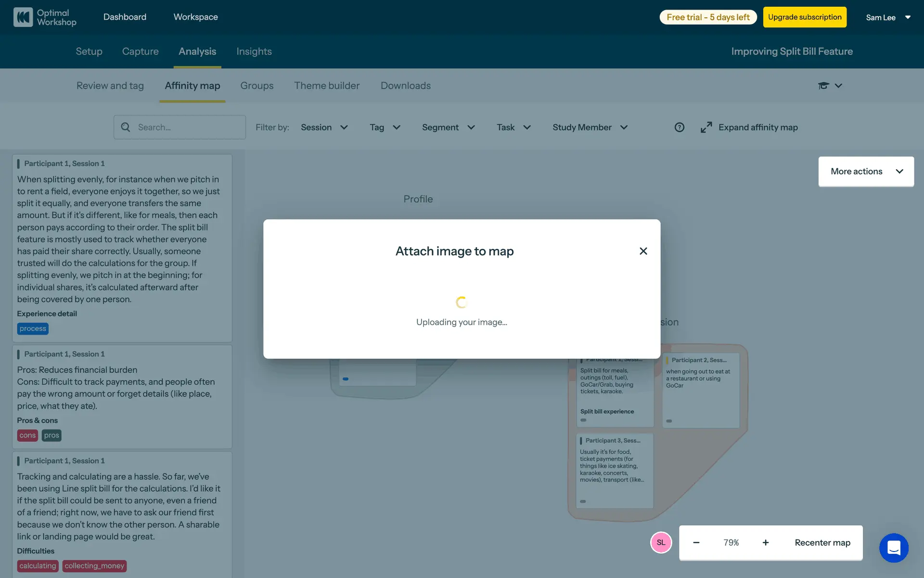Zoom out with the minus icon
Screen dimensions: 924x578
click(696, 543)
